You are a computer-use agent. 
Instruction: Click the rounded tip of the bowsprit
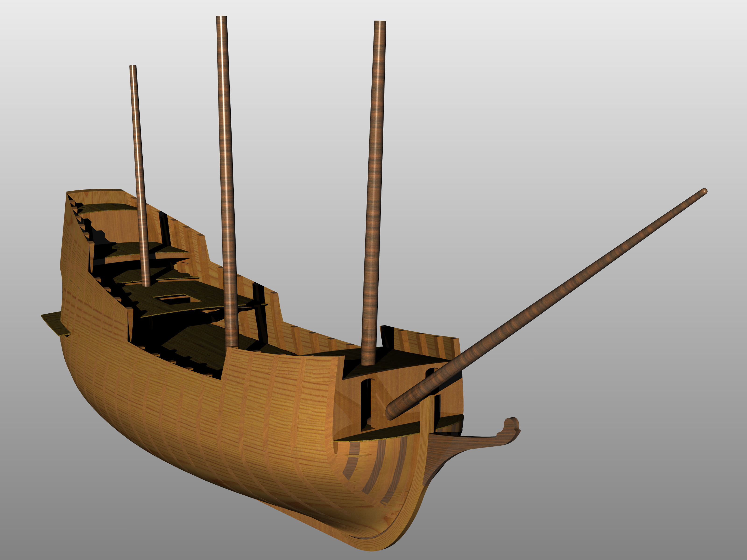coord(704,191)
